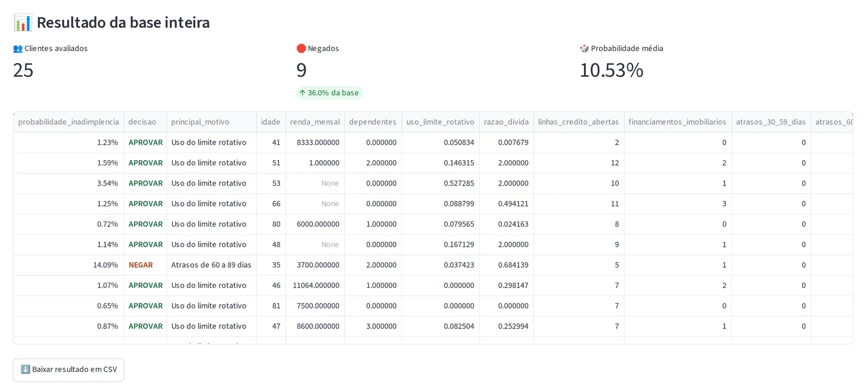Click the 36.0% da base delta badge
Image resolution: width=868 pixels, height=388 pixels.
(x=329, y=93)
